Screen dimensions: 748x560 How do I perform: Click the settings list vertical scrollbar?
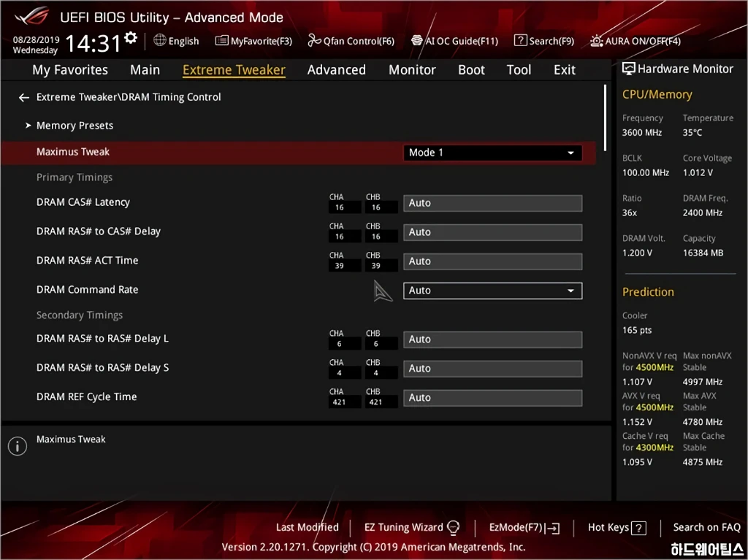click(605, 118)
